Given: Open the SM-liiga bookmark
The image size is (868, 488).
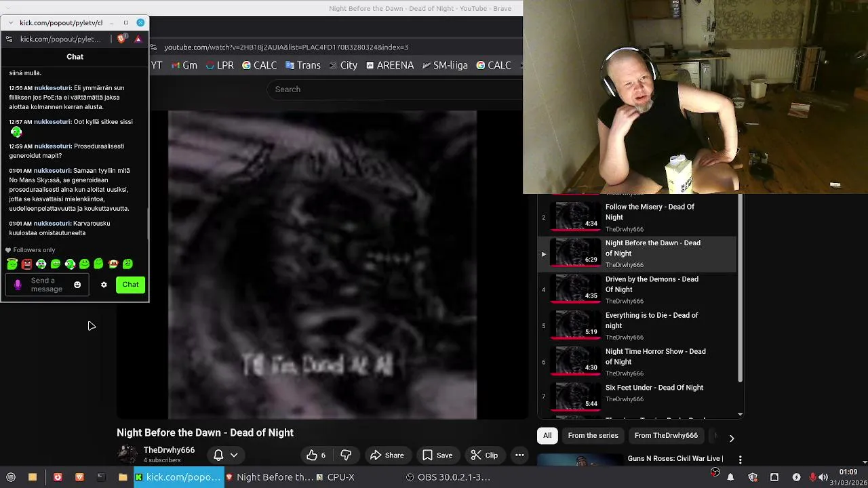Looking at the screenshot, I should point(445,65).
